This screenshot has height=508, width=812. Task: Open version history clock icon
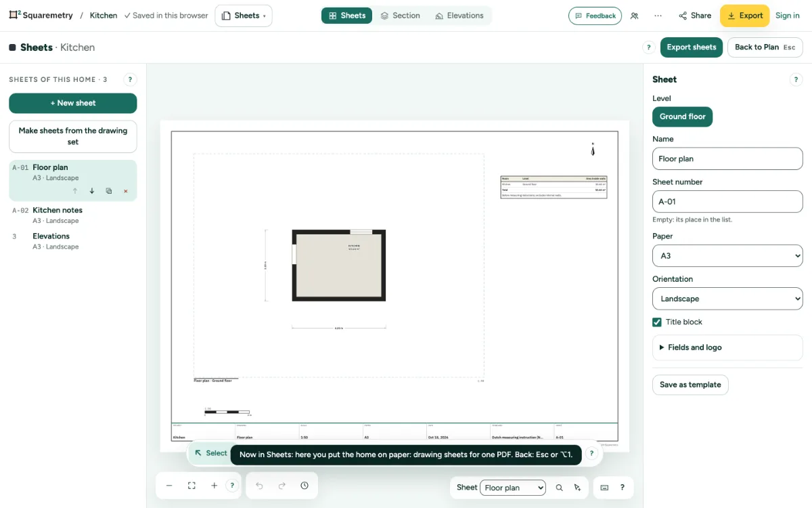pyautogui.click(x=304, y=486)
